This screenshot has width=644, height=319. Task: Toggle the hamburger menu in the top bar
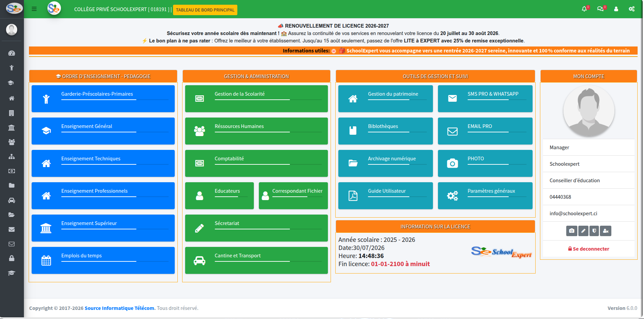click(34, 9)
